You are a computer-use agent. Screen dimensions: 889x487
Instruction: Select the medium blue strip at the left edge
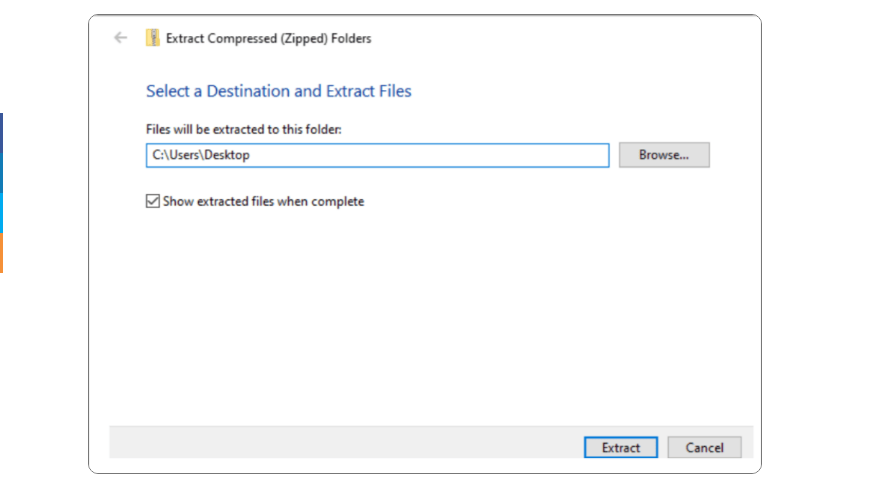coord(1,173)
